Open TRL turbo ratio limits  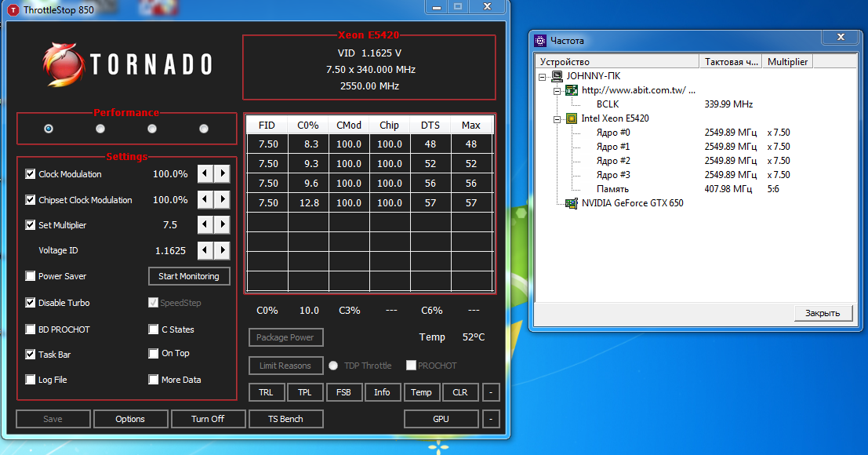pos(266,392)
